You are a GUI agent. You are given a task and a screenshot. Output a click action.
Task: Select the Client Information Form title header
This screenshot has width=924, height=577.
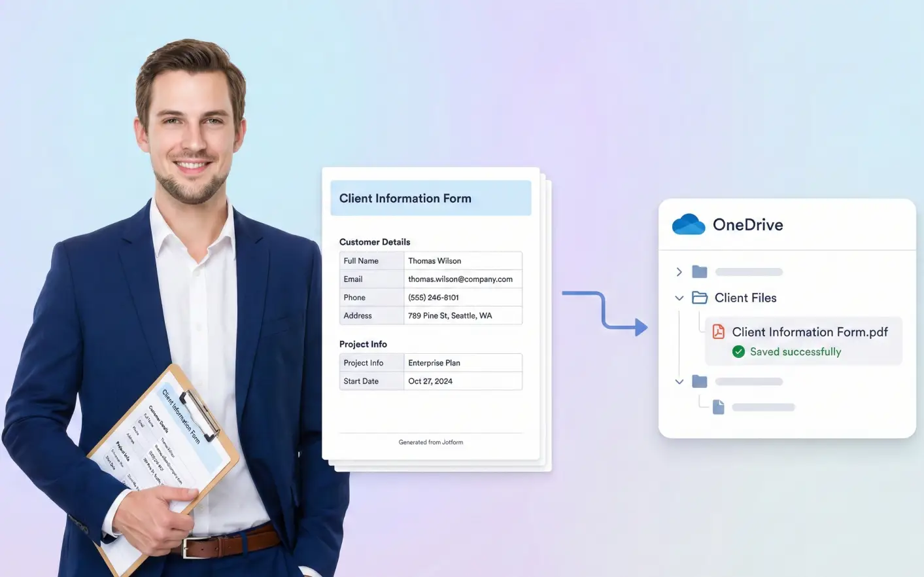[405, 198]
